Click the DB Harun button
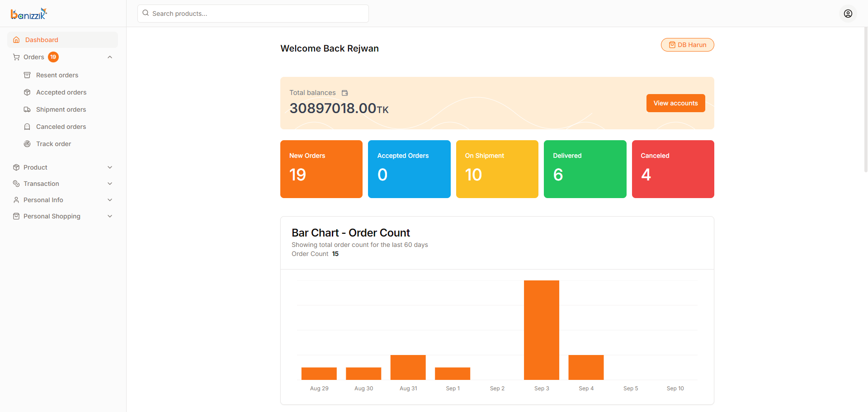This screenshot has height=412, width=868. pyautogui.click(x=687, y=45)
